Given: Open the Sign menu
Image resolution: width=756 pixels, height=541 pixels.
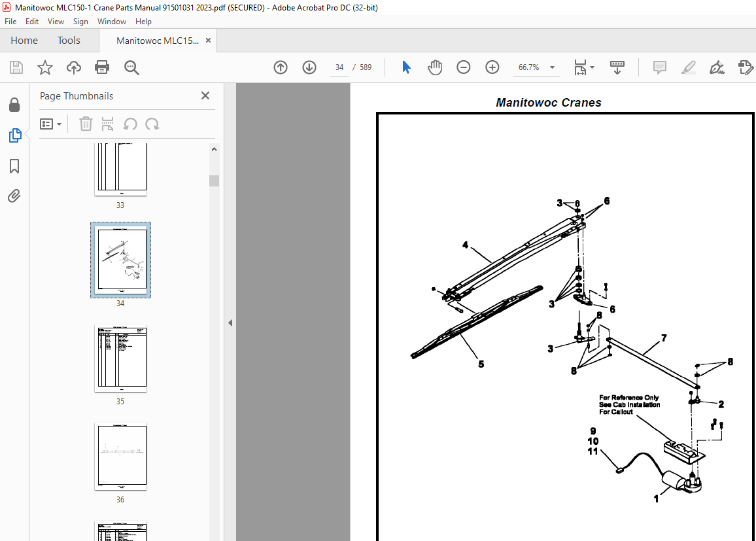Looking at the screenshot, I should point(80,22).
